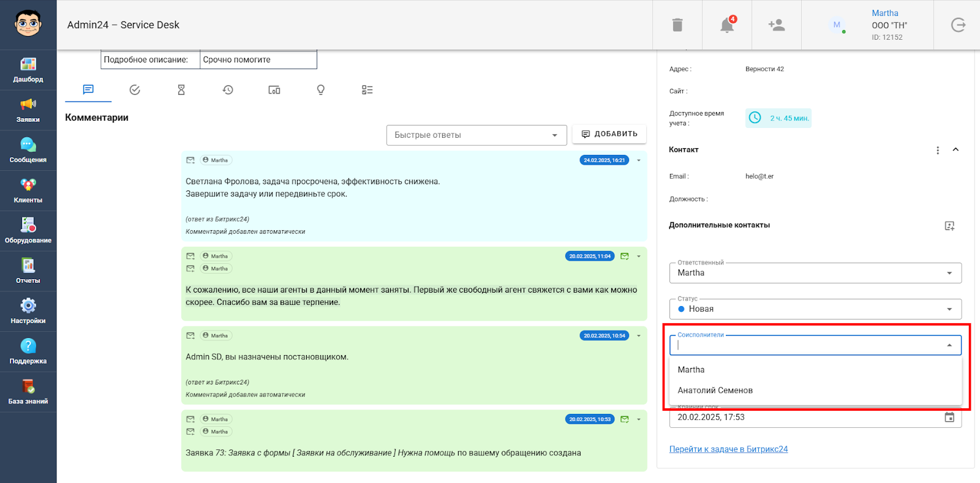The width and height of the screenshot is (980, 483).
Task: Open the hourglass time tracking tab
Action: (x=181, y=90)
